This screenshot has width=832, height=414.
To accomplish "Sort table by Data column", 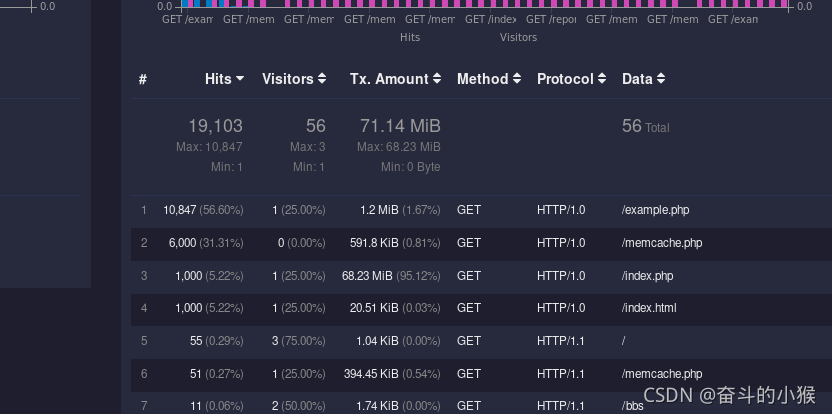I will pyautogui.click(x=644, y=79).
